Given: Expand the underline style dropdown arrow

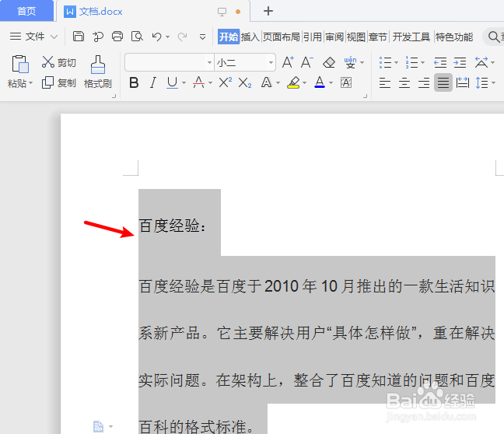Looking at the screenshot, I should tap(184, 83).
